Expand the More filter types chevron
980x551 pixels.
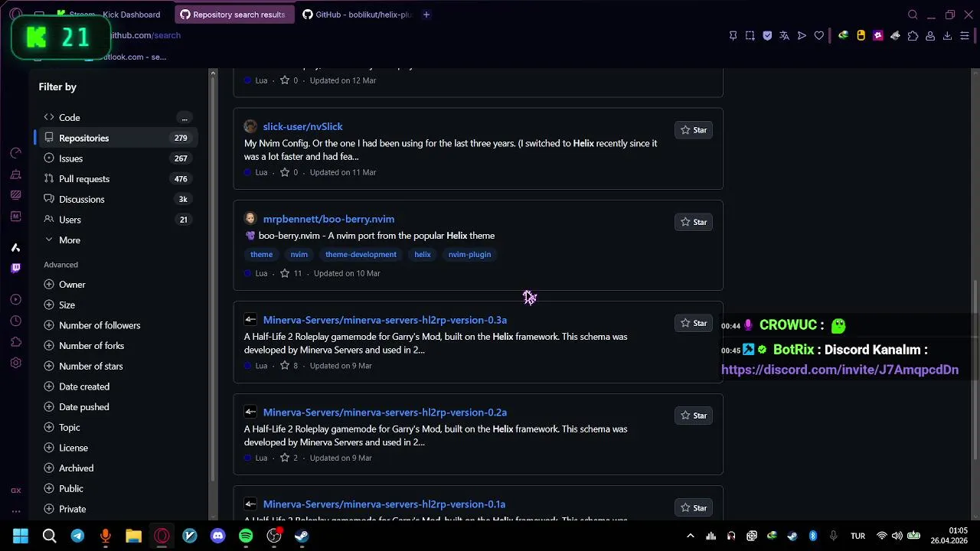pyautogui.click(x=49, y=240)
